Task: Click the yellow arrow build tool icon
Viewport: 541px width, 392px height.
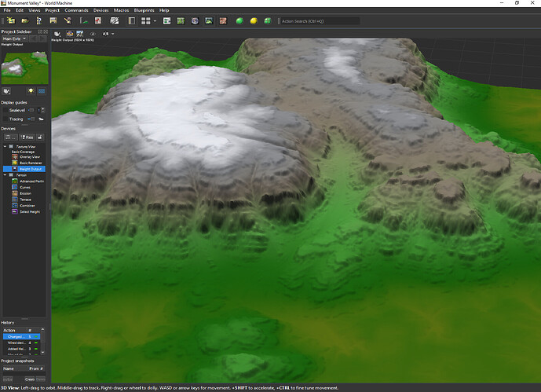Action: pos(68,20)
